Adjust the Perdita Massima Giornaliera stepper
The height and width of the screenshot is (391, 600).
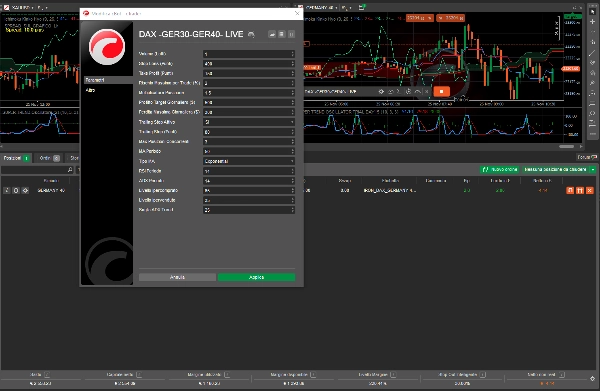pos(292,112)
